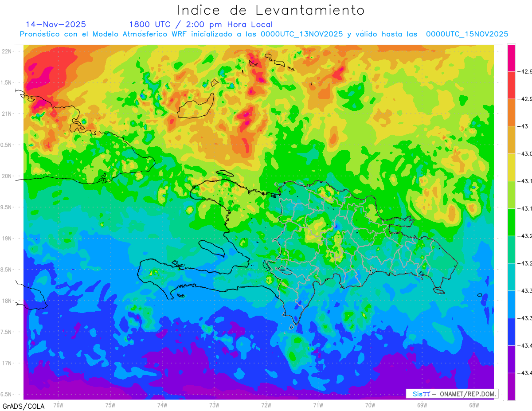Click the '72W' longitude label
The width and height of the screenshot is (532, 411).
click(x=266, y=404)
